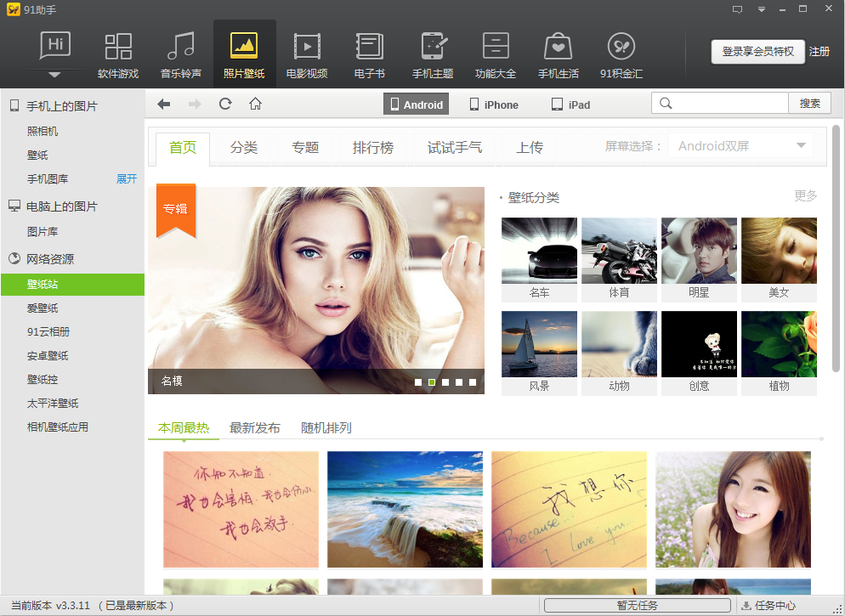Screen dimensions: 845x616
Task: Expand the 手机图库 list via 展开
Action: coord(127,179)
